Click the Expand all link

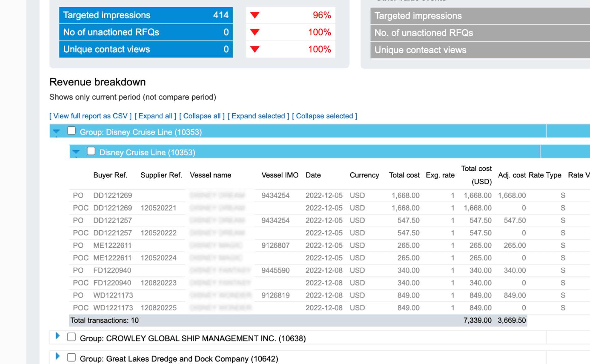coord(155,116)
